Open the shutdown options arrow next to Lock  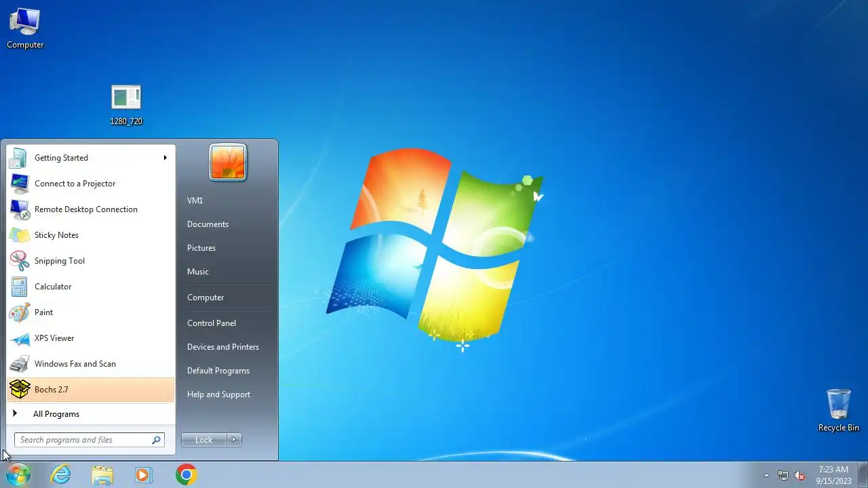point(234,440)
